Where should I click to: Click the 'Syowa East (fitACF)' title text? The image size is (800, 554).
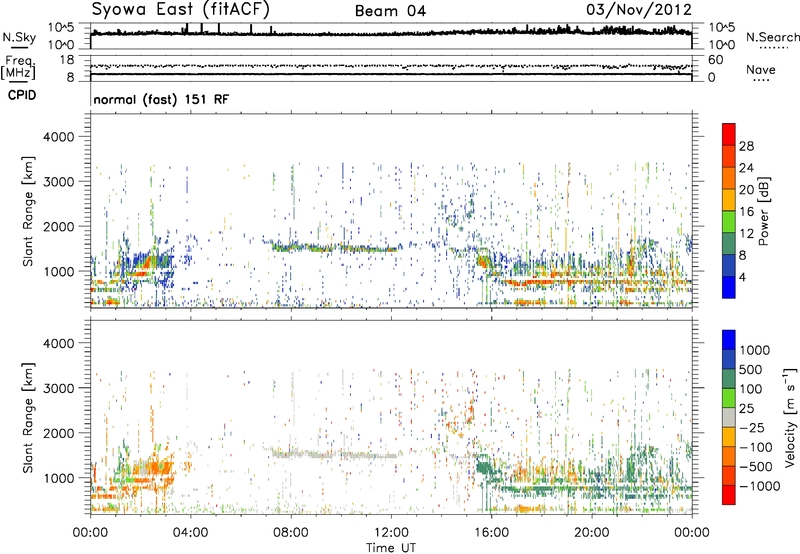181,10
